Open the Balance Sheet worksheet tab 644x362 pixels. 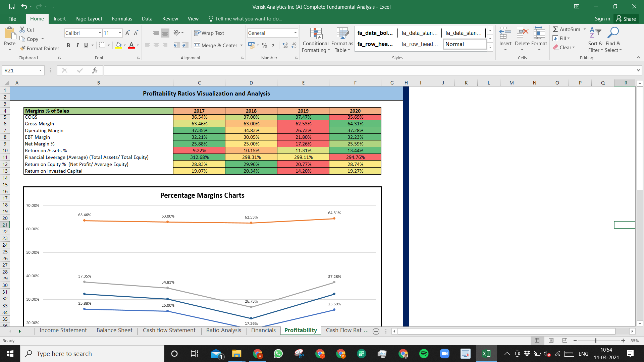click(114, 330)
